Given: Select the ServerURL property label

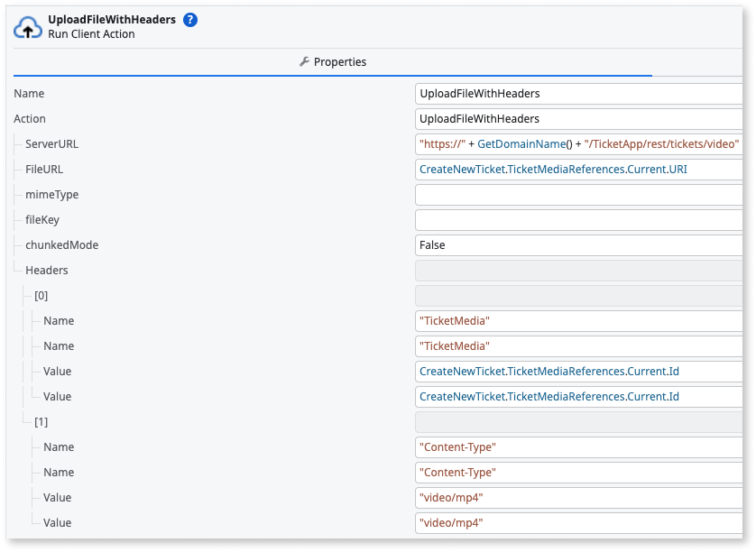Looking at the screenshot, I should [x=55, y=143].
